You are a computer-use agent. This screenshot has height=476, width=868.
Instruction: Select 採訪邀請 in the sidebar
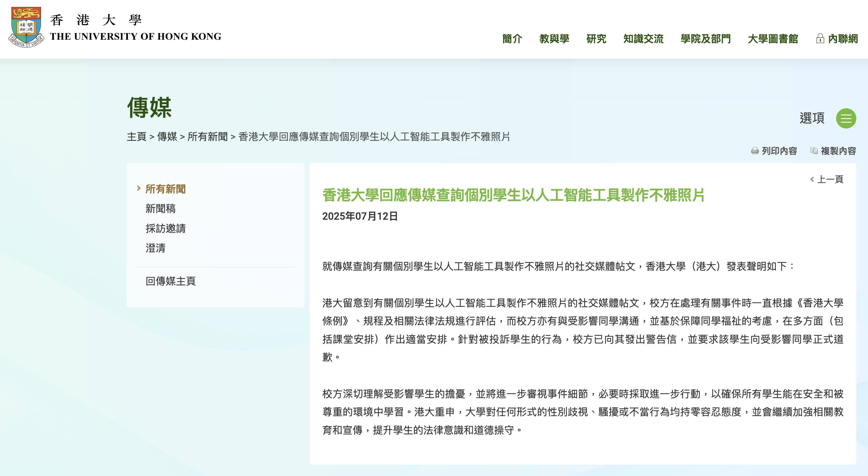point(165,229)
